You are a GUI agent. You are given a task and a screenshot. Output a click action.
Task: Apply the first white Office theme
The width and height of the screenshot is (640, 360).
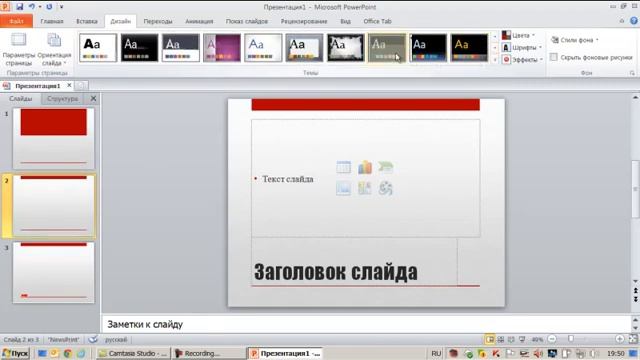98,48
